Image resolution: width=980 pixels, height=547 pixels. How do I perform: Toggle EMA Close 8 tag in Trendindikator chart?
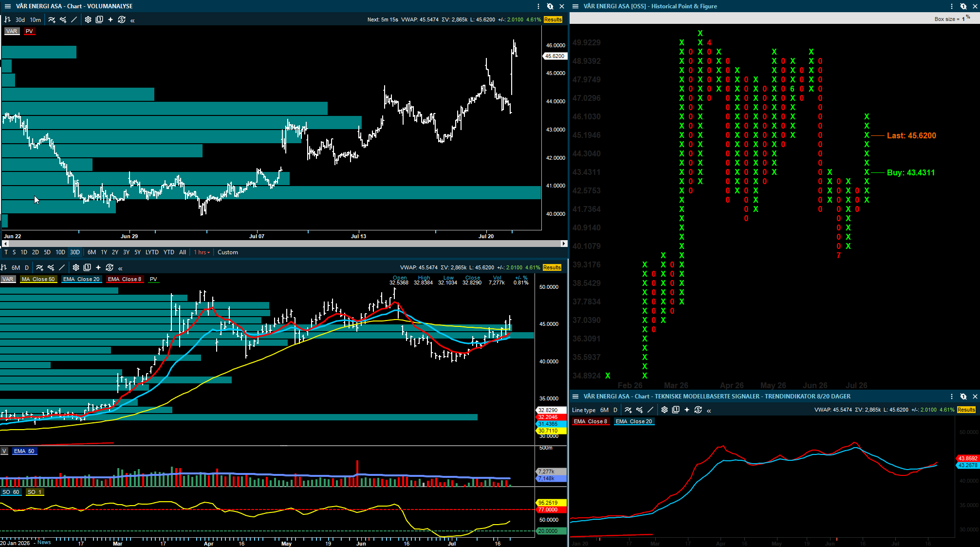[x=591, y=421]
